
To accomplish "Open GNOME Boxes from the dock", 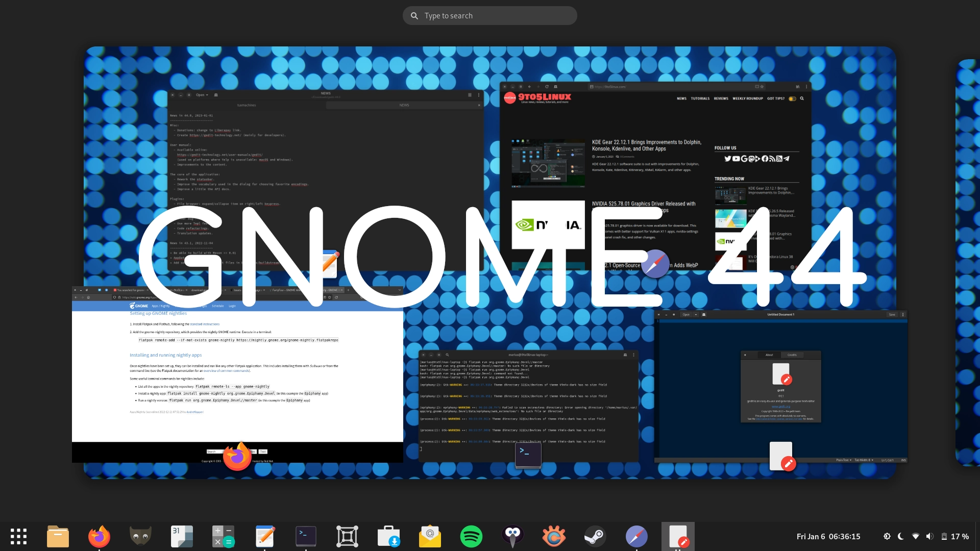I will pos(347,536).
